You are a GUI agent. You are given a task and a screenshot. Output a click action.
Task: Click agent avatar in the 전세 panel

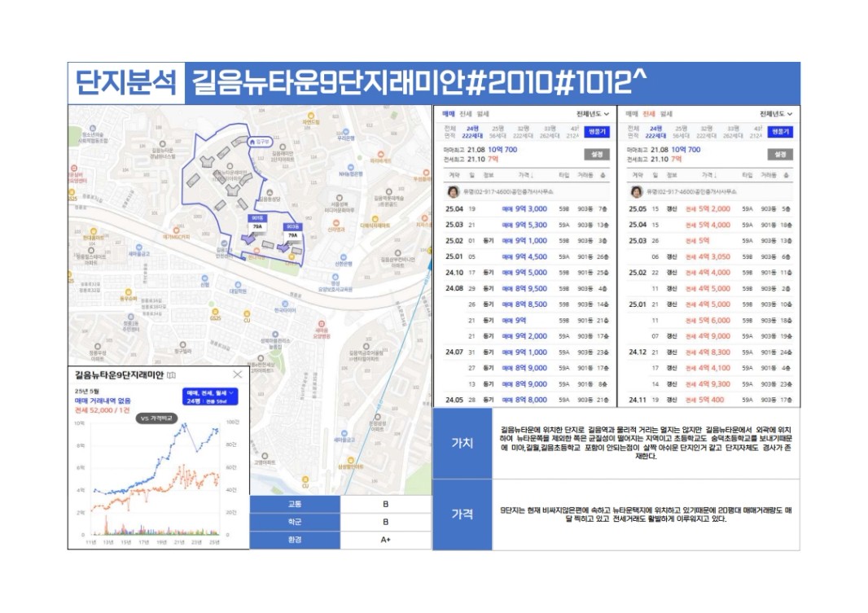(637, 191)
